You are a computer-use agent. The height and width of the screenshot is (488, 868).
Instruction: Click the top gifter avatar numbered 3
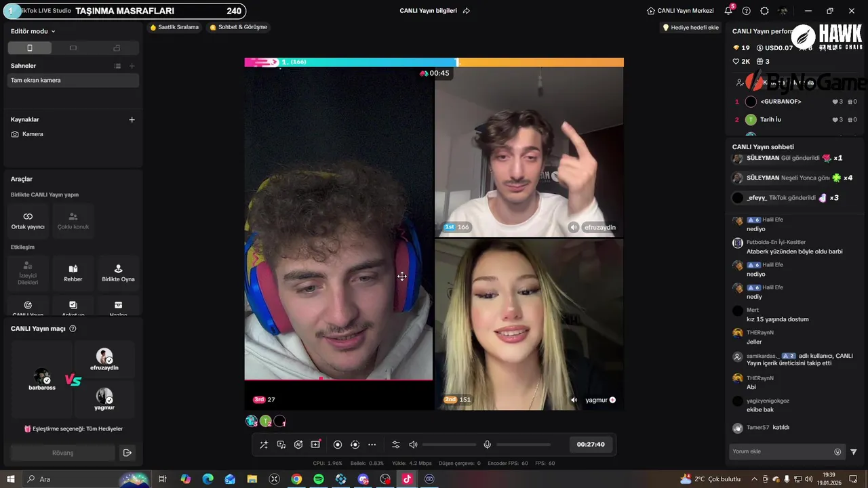pyautogui.click(x=252, y=421)
